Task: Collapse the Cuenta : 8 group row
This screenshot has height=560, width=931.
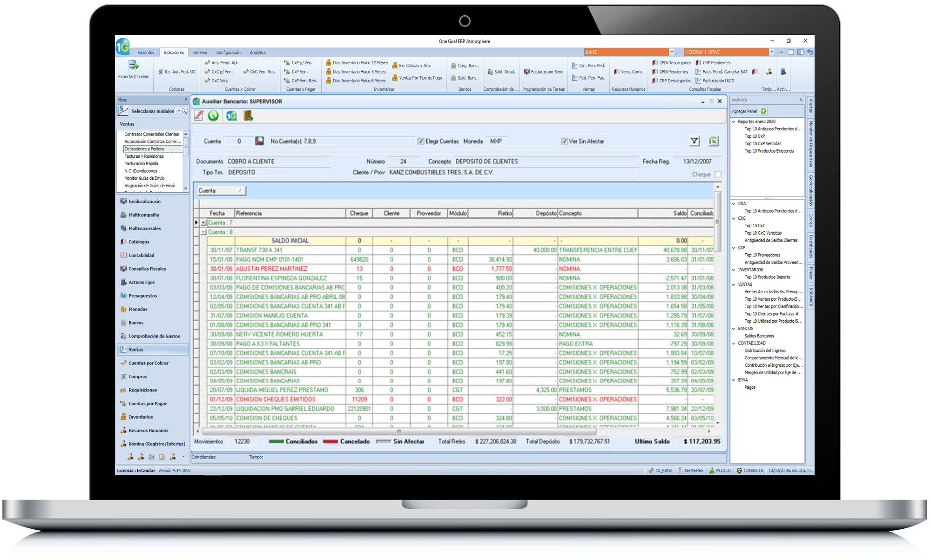Action: tap(203, 232)
